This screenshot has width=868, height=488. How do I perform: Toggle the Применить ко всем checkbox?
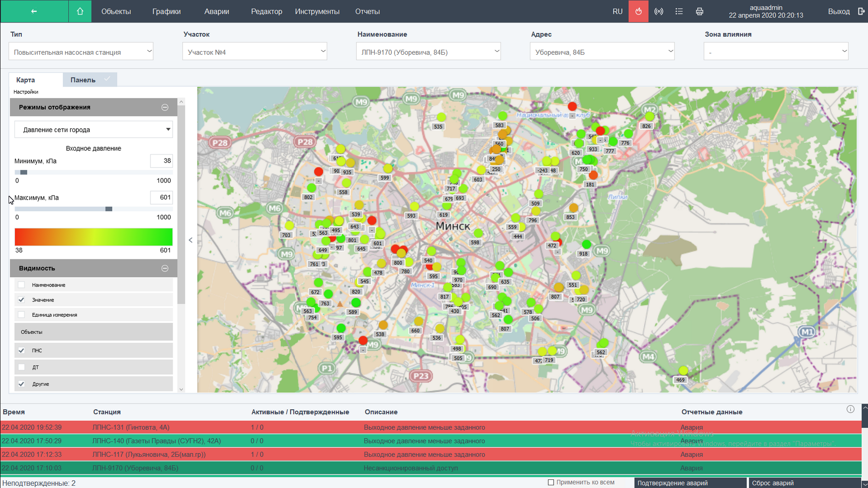click(x=551, y=483)
